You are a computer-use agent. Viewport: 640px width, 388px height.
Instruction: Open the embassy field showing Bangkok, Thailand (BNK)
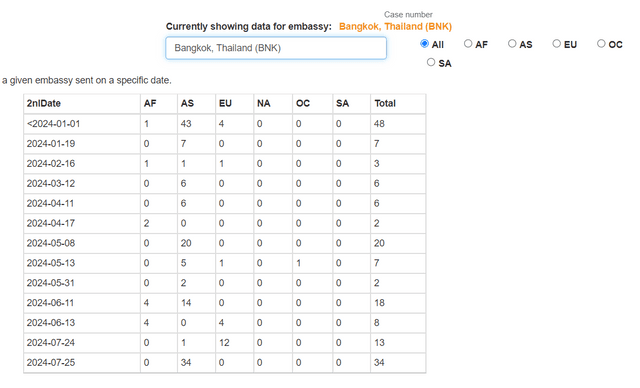click(276, 48)
